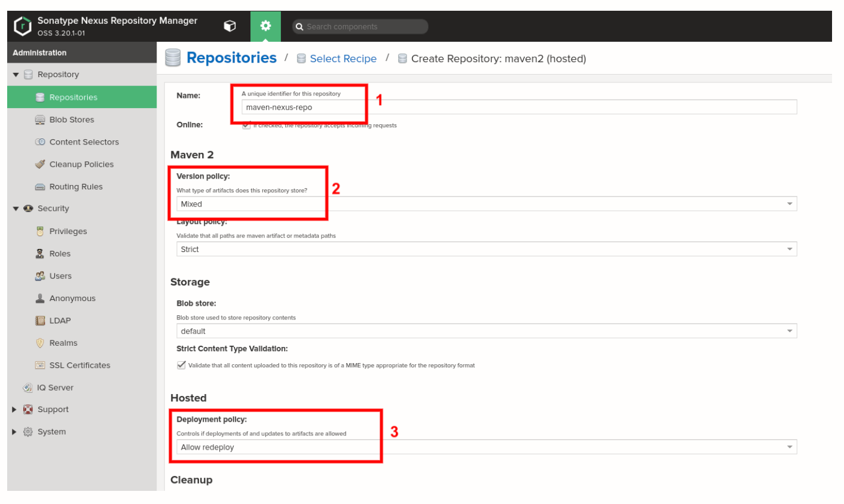The width and height of the screenshot is (844, 504).
Task: Open Routing Rules in the sidebar
Action: click(82, 187)
